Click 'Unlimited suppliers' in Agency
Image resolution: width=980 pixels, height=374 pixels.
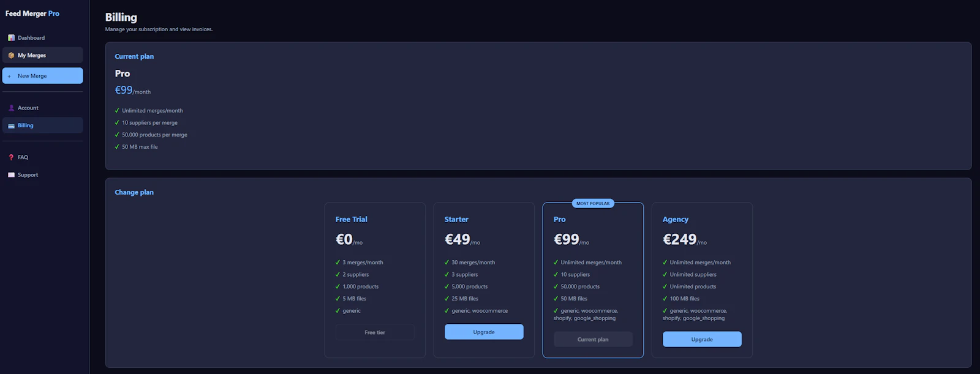(x=693, y=275)
